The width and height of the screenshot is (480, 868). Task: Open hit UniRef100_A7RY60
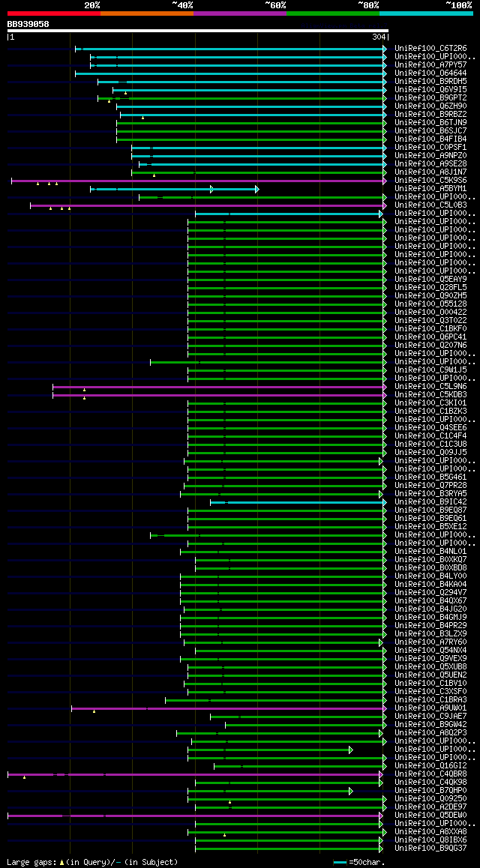pyautogui.click(x=430, y=642)
